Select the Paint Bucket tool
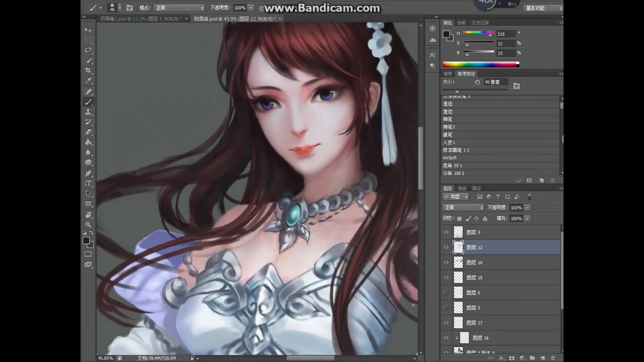This screenshot has height=362, width=644. click(89, 142)
